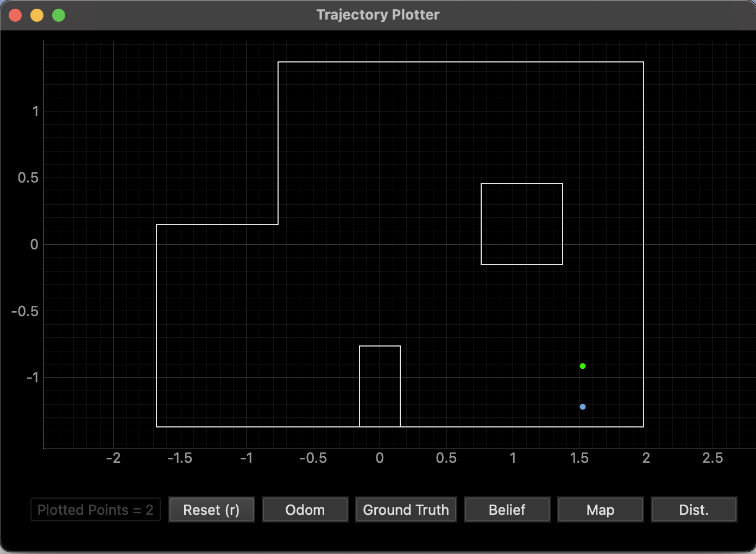Toggle the Dist. button

pyautogui.click(x=694, y=510)
